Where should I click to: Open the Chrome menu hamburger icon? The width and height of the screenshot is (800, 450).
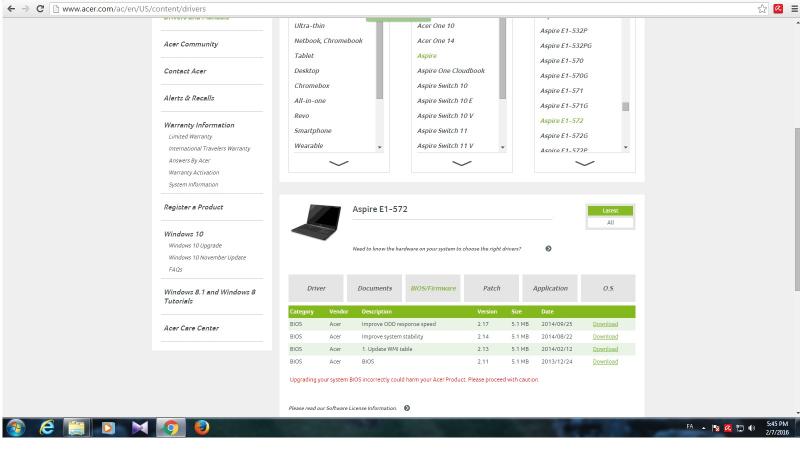point(794,9)
